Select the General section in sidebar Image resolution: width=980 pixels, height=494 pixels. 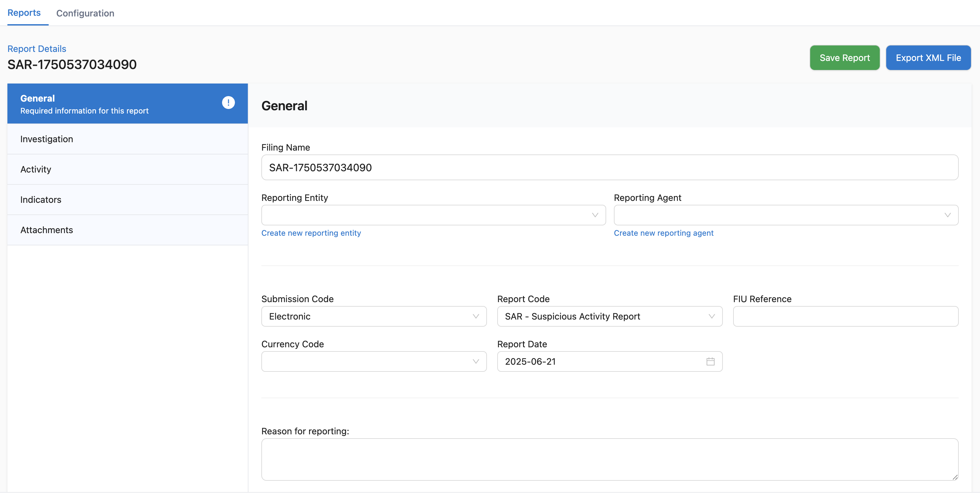[x=127, y=104]
